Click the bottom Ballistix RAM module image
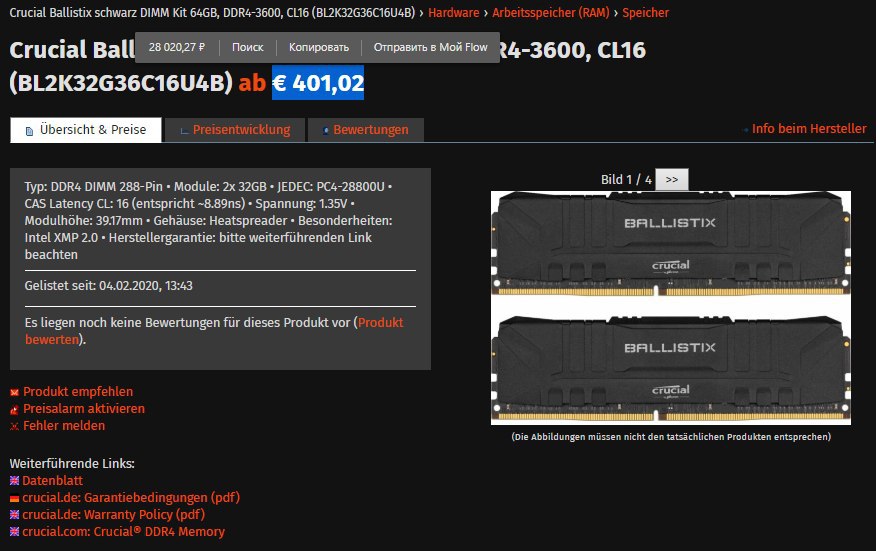 671,369
